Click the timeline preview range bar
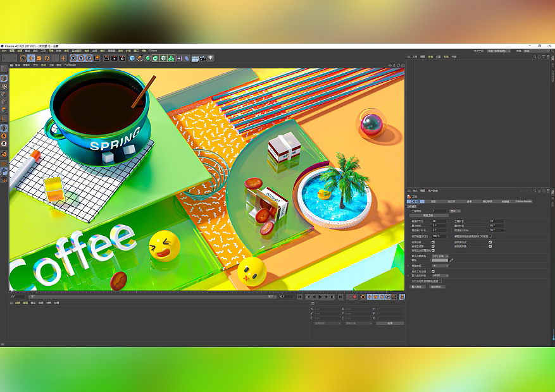Screen dimensions: 555x392 tap(153, 297)
